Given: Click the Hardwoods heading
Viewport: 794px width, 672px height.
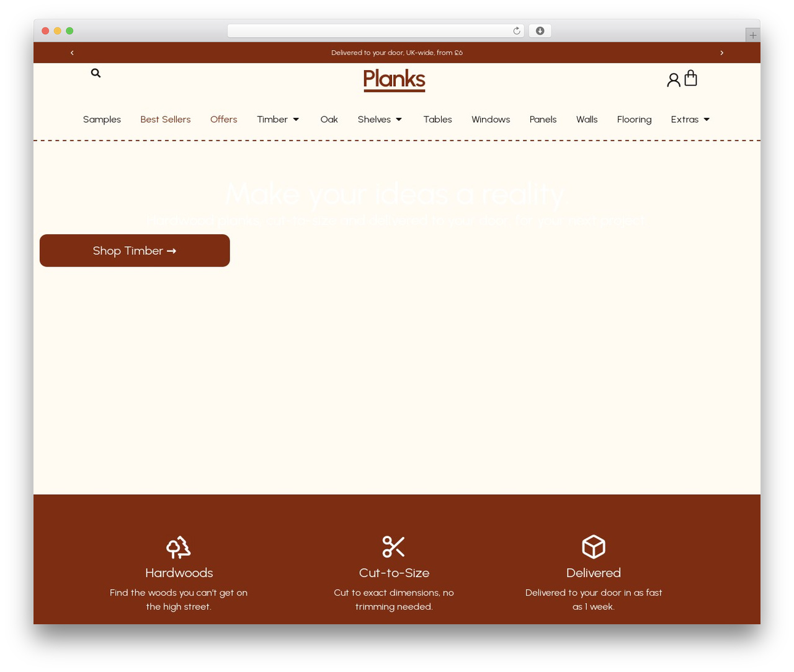Looking at the screenshot, I should [x=179, y=573].
